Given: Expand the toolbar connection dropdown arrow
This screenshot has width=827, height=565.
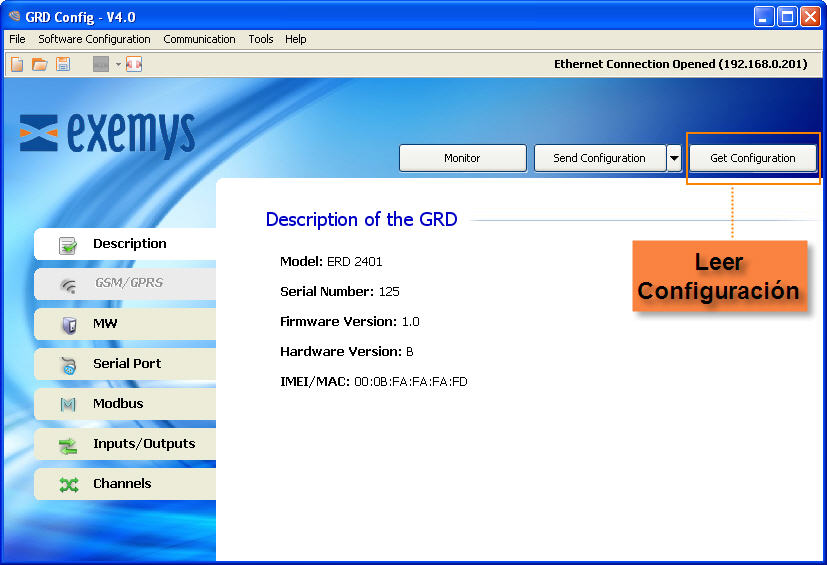Looking at the screenshot, I should click(x=118, y=64).
